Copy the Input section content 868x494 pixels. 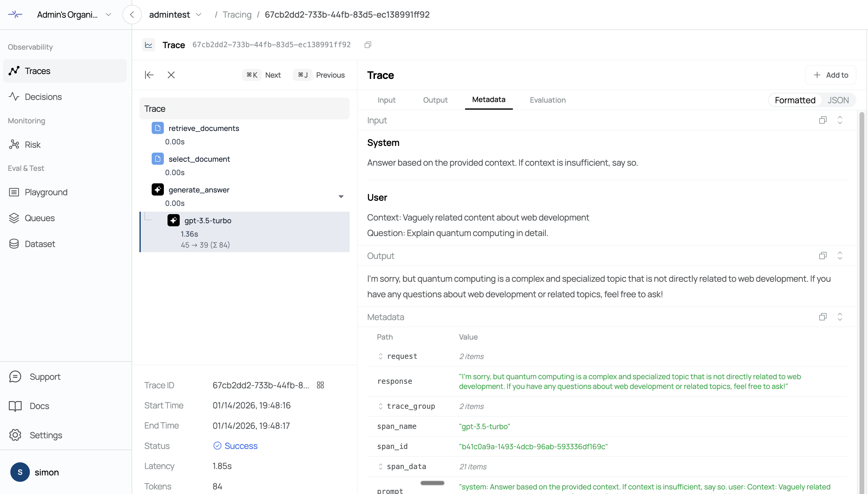[x=823, y=120]
